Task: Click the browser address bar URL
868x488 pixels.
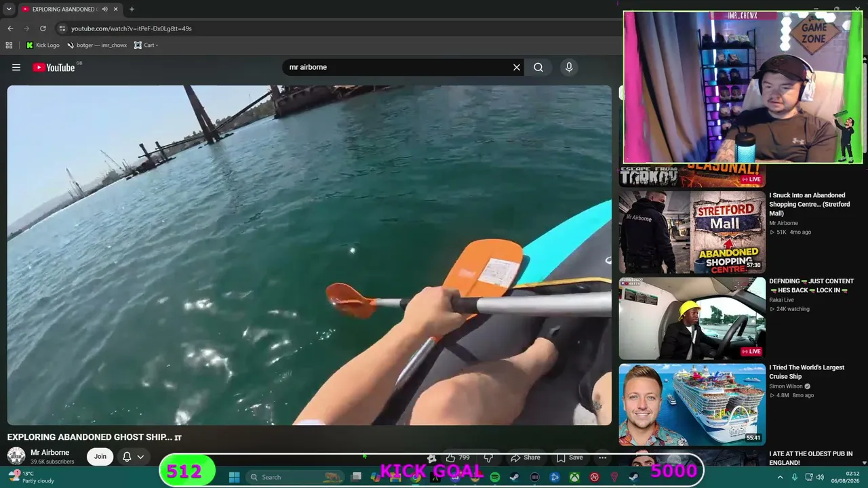Action: tap(132, 28)
